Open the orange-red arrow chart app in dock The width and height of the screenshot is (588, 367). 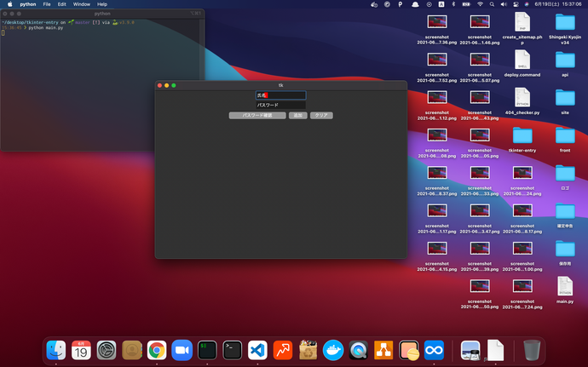tap(283, 350)
